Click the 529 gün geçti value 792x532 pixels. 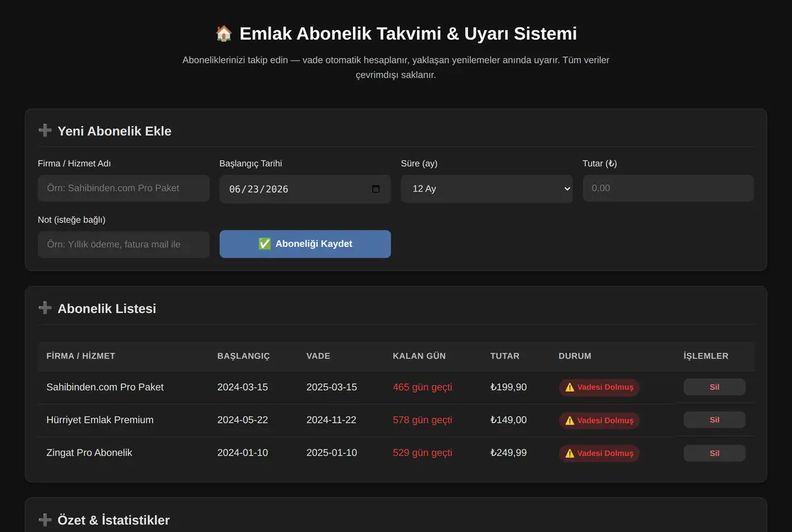[x=422, y=453]
